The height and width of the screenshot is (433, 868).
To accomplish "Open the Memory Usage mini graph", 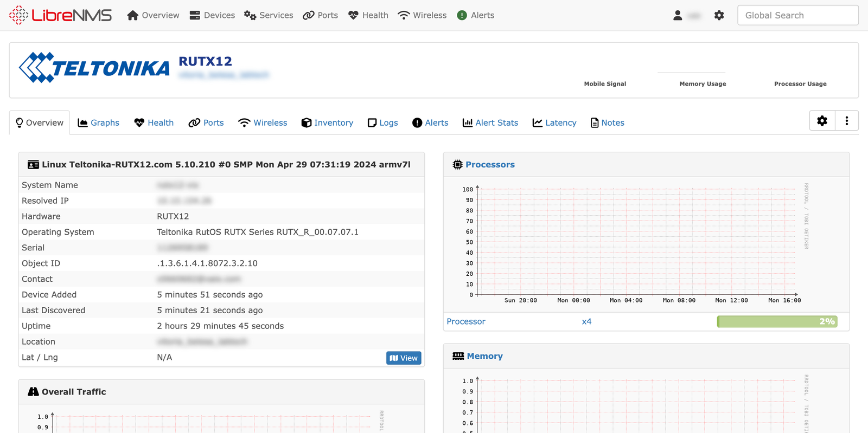I will 703,83.
